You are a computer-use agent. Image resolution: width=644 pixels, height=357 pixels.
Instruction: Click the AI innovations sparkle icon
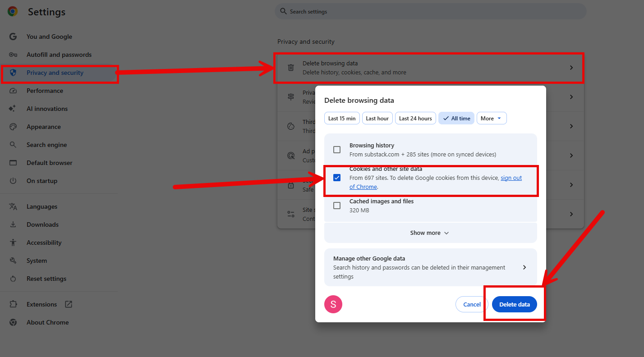tap(13, 109)
